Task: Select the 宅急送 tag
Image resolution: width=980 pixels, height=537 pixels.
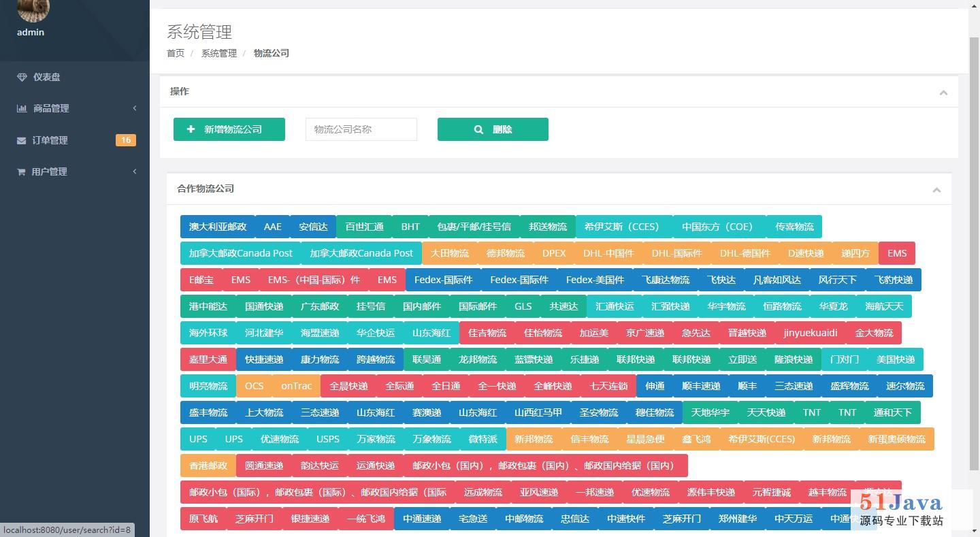Action: (473, 519)
